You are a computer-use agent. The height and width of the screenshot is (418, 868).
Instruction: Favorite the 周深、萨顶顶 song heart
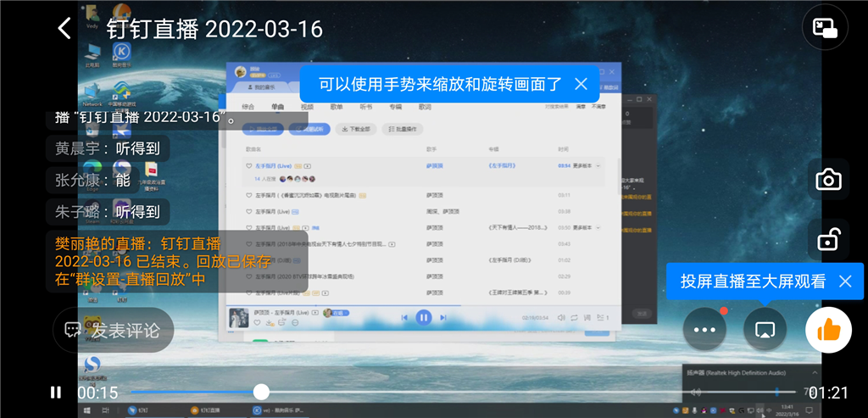click(248, 211)
